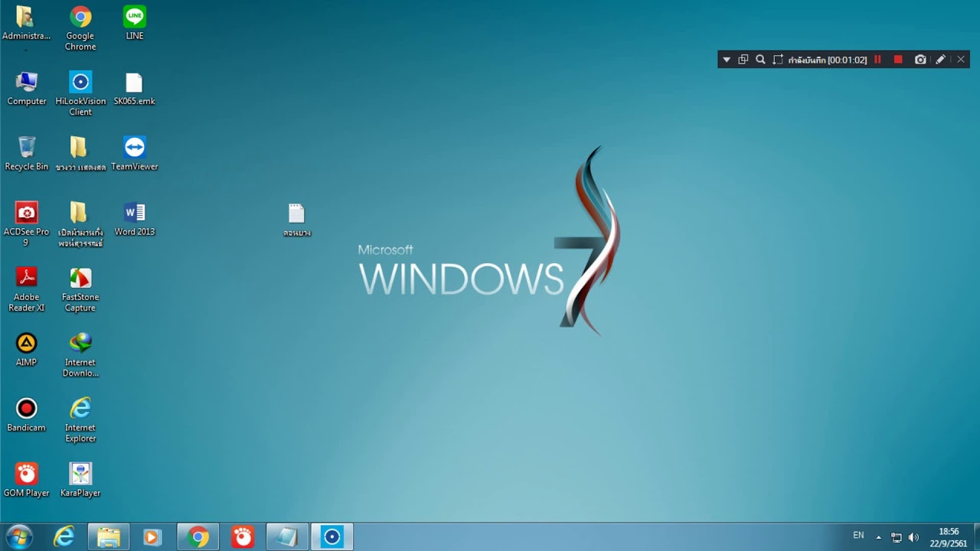Select the Adobe Reader XI icon
The height and width of the screenshot is (551, 980).
tap(27, 289)
